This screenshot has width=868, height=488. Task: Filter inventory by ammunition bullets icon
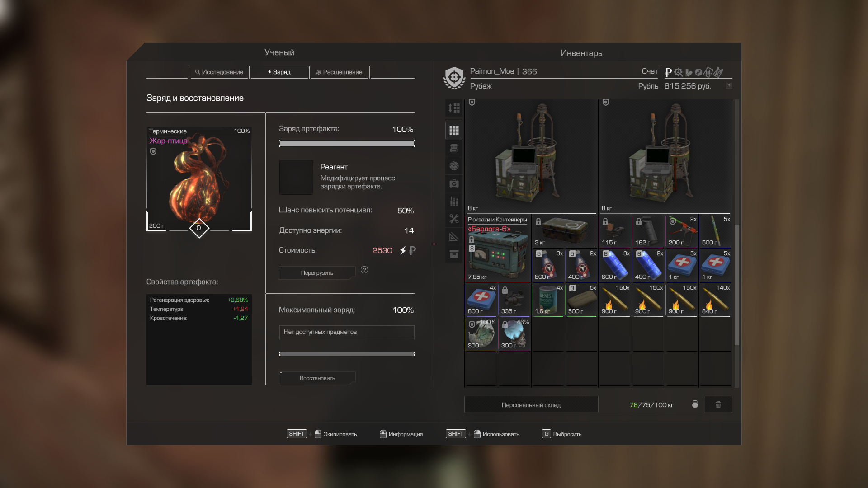(454, 201)
